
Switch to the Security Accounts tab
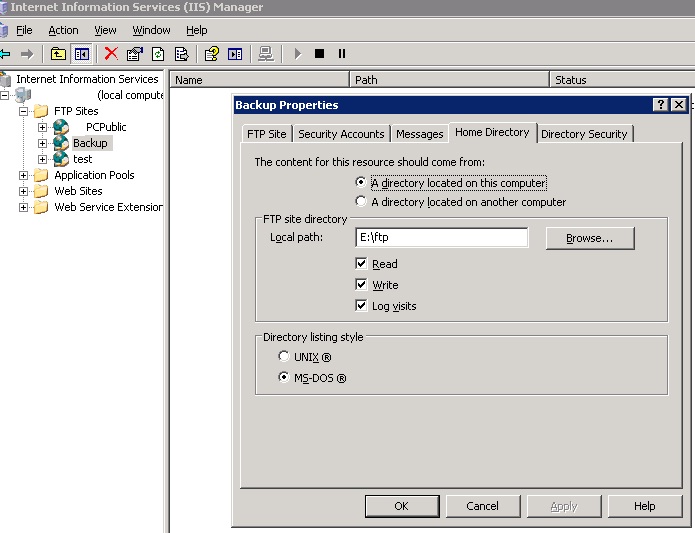[341, 134]
